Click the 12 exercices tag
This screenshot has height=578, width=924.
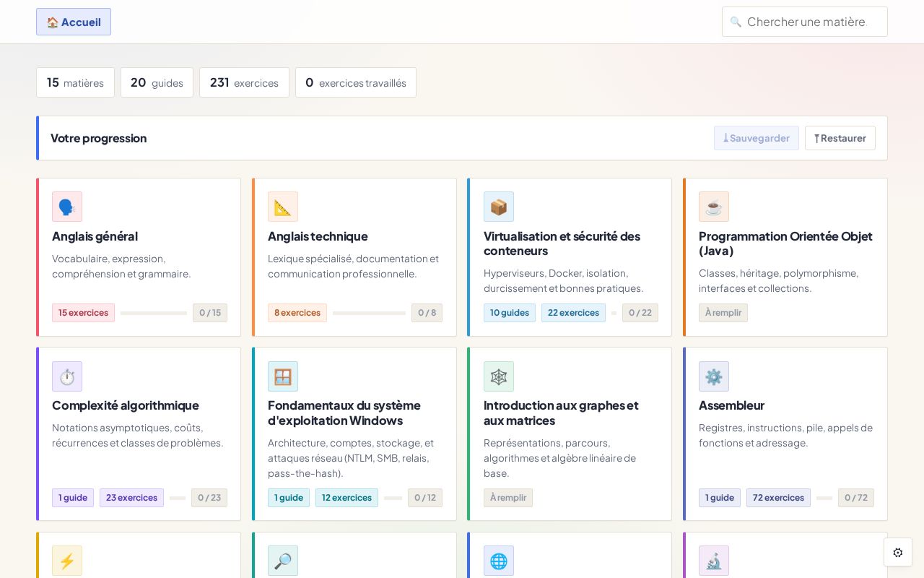point(346,498)
